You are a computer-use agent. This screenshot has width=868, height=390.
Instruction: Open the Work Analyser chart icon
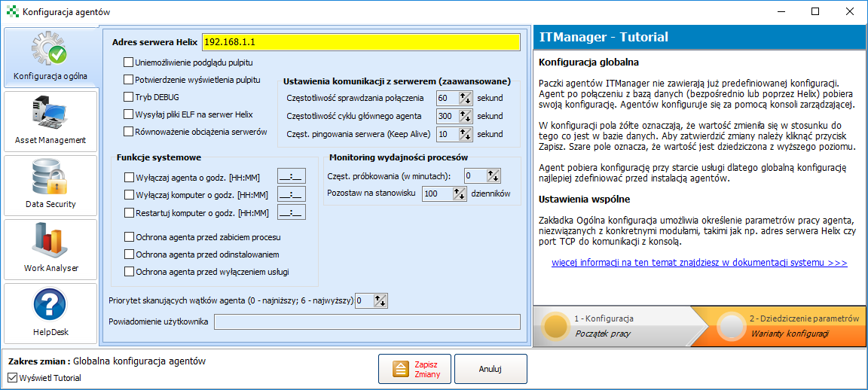point(50,242)
